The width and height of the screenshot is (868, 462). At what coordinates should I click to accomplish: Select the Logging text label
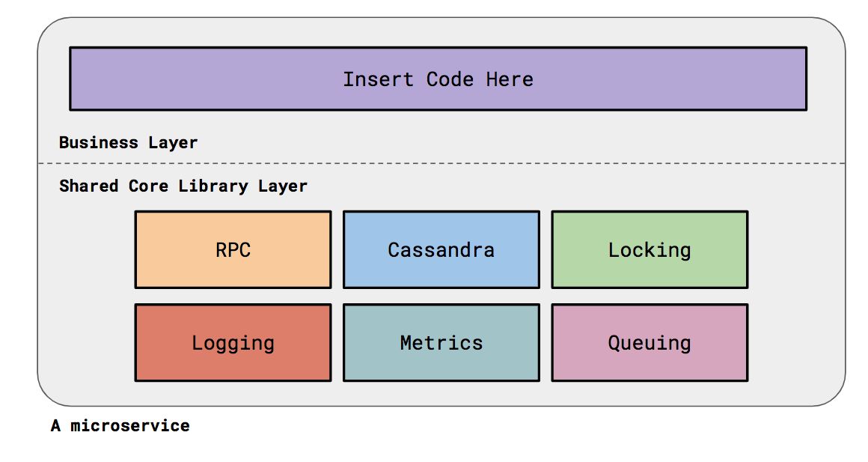tap(233, 344)
